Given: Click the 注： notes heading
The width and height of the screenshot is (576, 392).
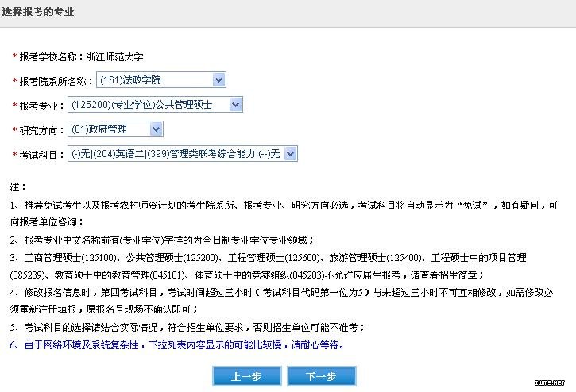Looking at the screenshot, I should point(18,187).
